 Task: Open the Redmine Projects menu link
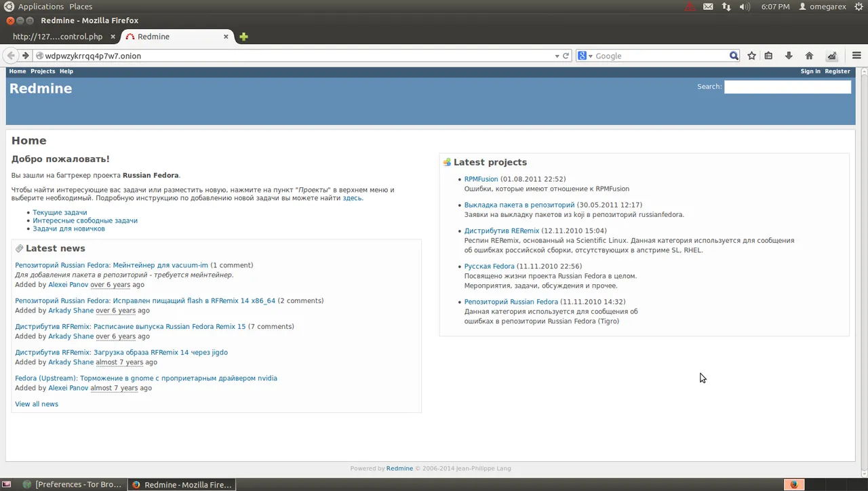[43, 71]
